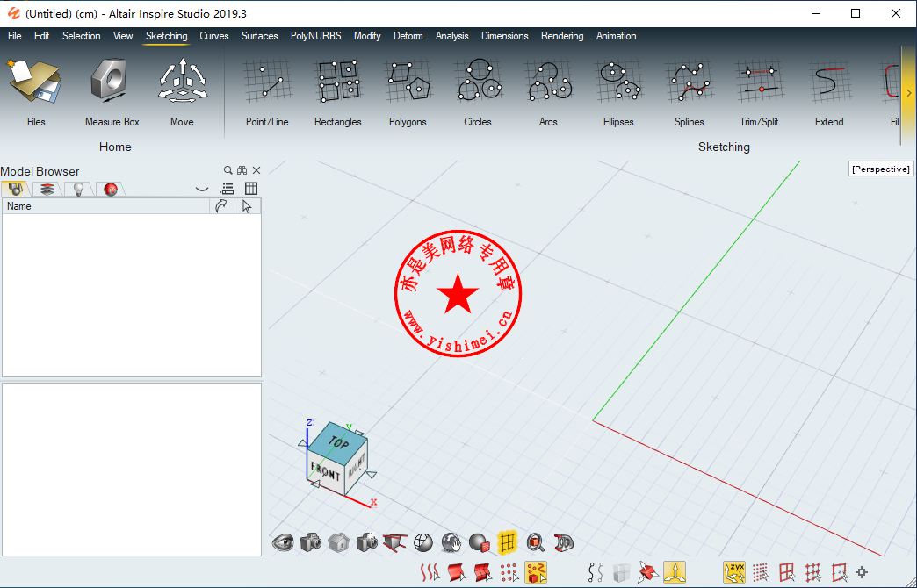Click the first camera icon in view toolbar
This screenshot has width=917, height=588.
[x=311, y=542]
